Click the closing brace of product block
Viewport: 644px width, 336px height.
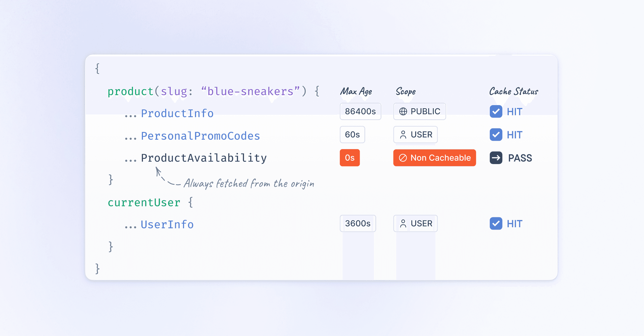point(111,180)
